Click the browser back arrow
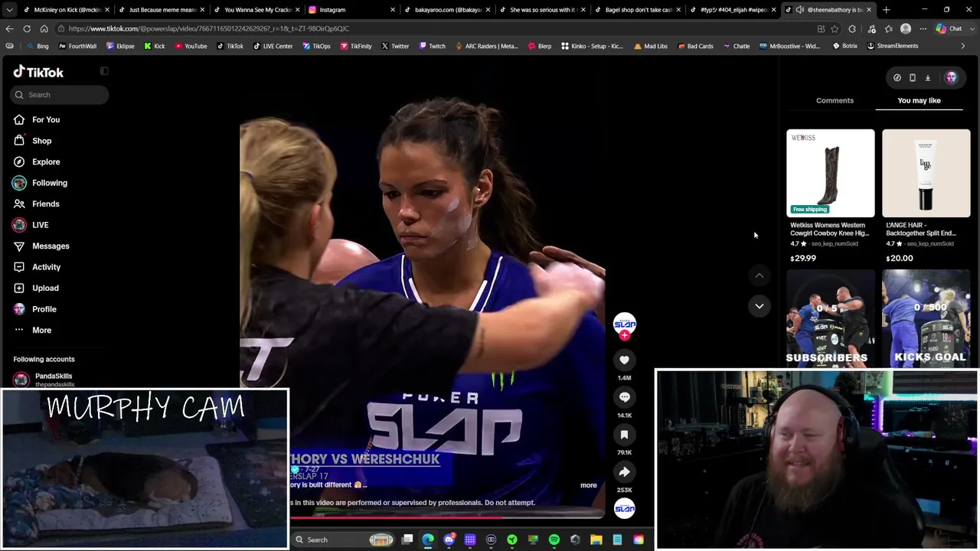Screen dimensions: 980x551 click(9, 28)
